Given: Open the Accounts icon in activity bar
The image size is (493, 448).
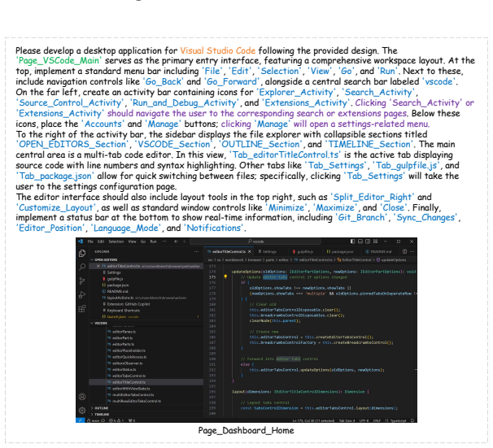Looking at the screenshot, I should 82,397.
